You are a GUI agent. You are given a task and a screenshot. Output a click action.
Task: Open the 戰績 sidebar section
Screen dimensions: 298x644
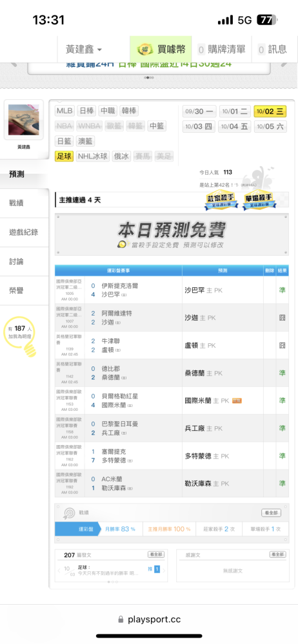point(24,203)
